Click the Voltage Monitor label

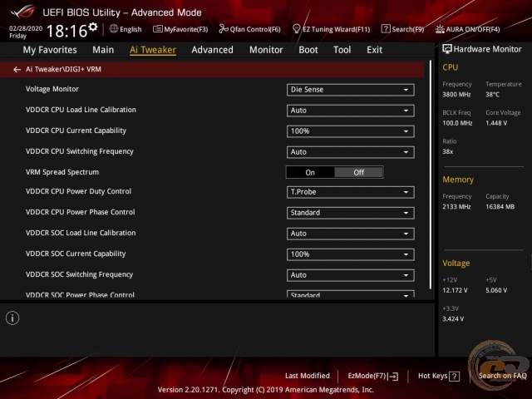coord(52,89)
